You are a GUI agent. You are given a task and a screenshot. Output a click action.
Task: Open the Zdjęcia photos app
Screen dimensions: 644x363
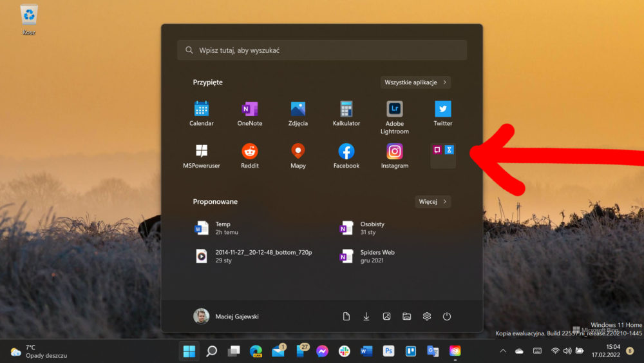[x=298, y=113]
